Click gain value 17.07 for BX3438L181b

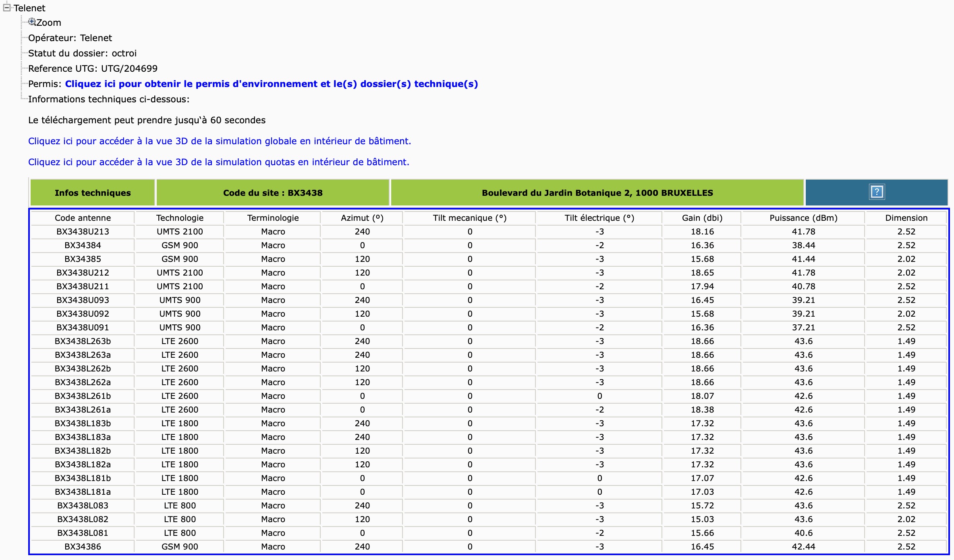click(x=702, y=478)
